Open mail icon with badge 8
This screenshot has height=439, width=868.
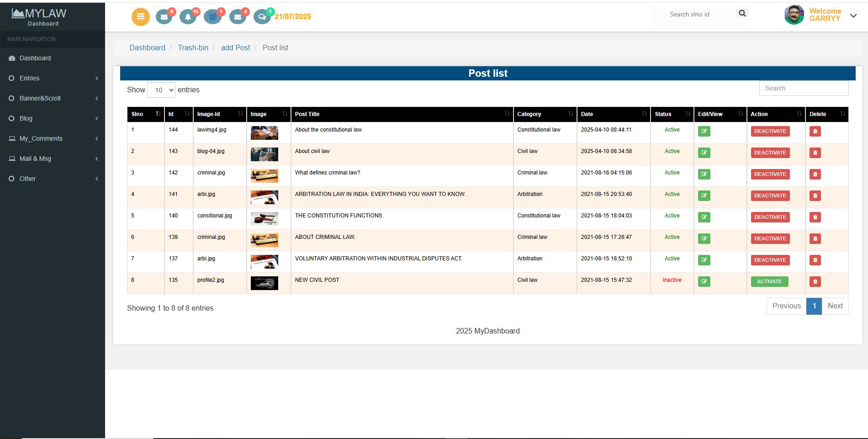pyautogui.click(x=164, y=17)
